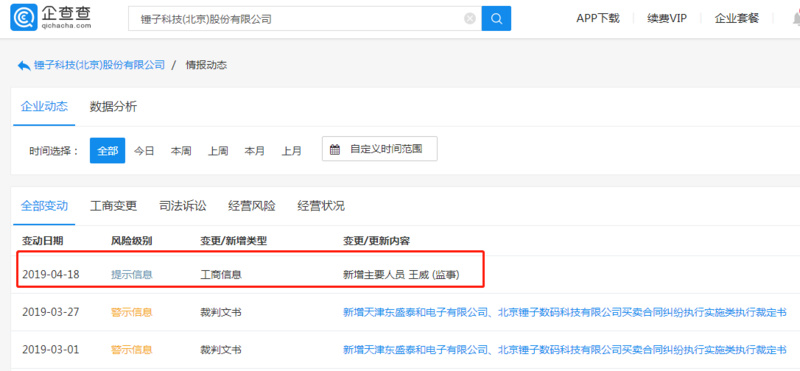The height and width of the screenshot is (371, 800).
Task: Click the 变更/新增类型 column header
Action: click(233, 241)
